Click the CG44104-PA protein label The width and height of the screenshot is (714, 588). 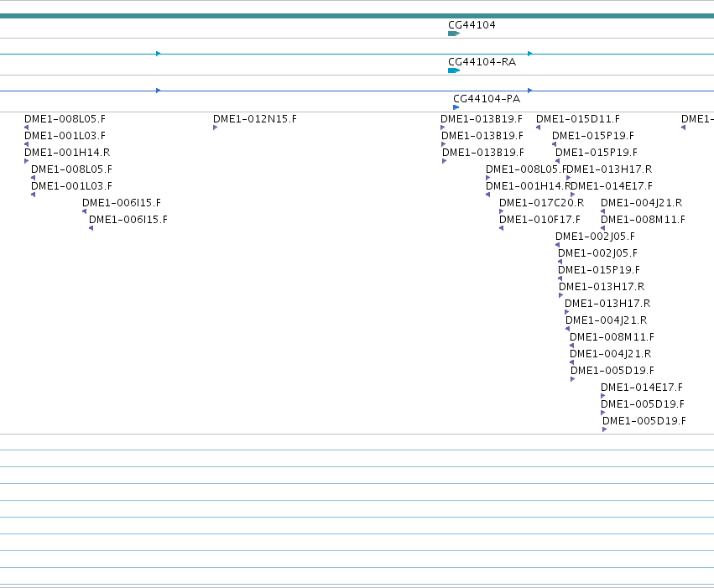click(x=487, y=99)
